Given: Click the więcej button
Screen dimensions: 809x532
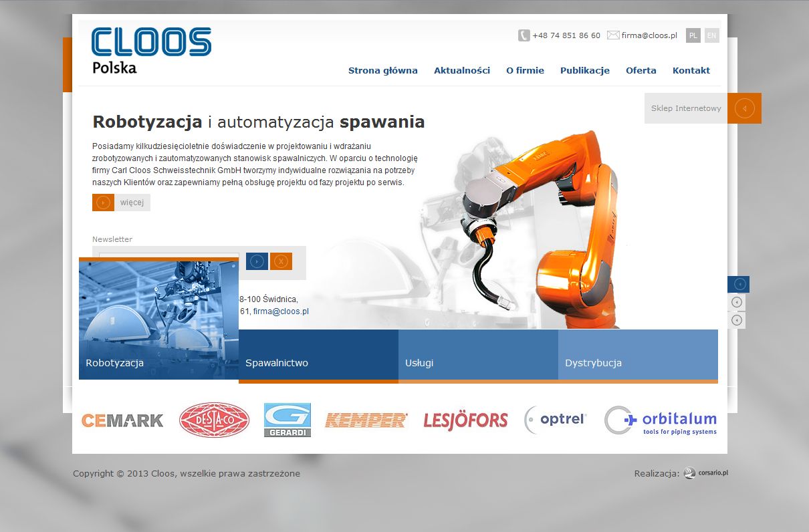Looking at the screenshot, I should click(120, 202).
